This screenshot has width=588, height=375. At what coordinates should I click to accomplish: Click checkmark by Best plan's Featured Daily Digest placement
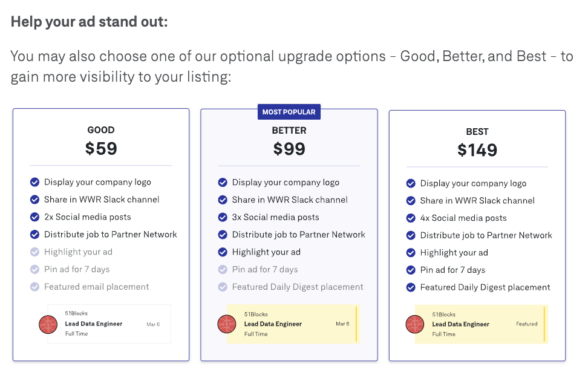click(x=411, y=288)
